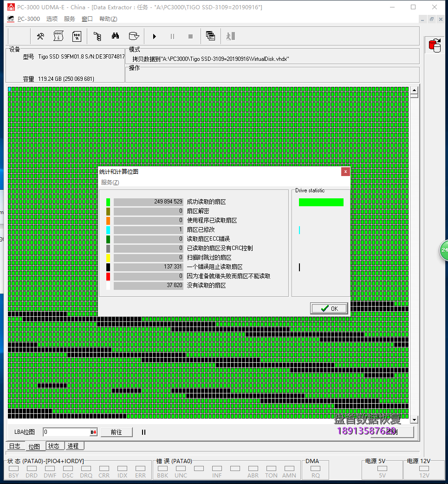Switch to the 日志 tab
This screenshot has height=484, width=448.
(15, 446)
